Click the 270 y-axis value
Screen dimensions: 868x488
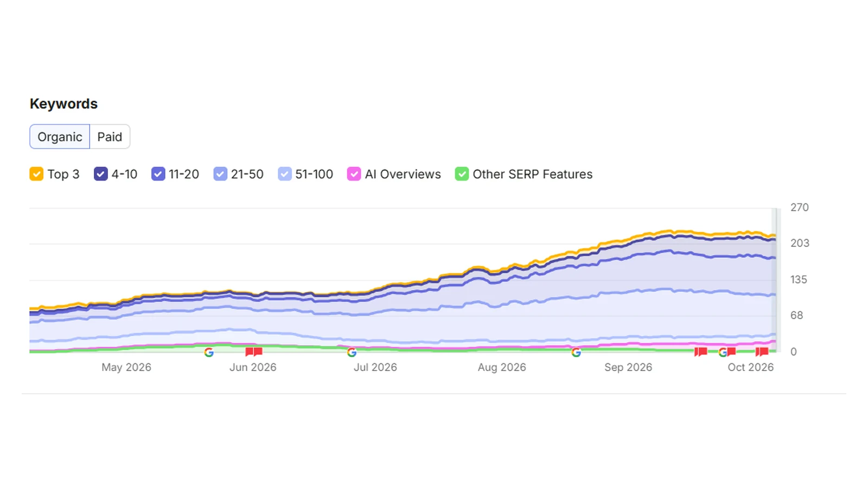point(800,207)
